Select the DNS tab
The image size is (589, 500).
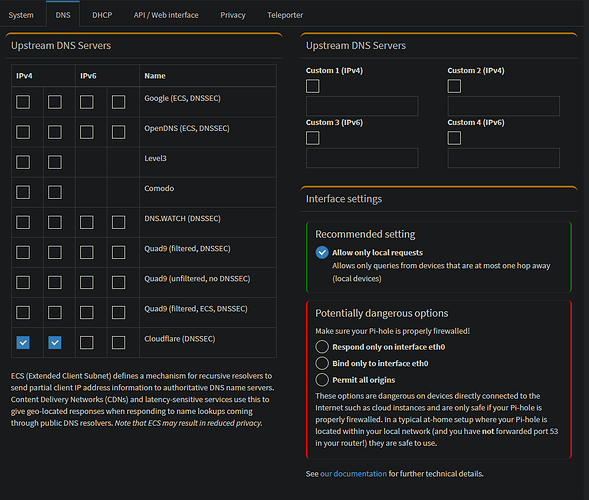(63, 15)
